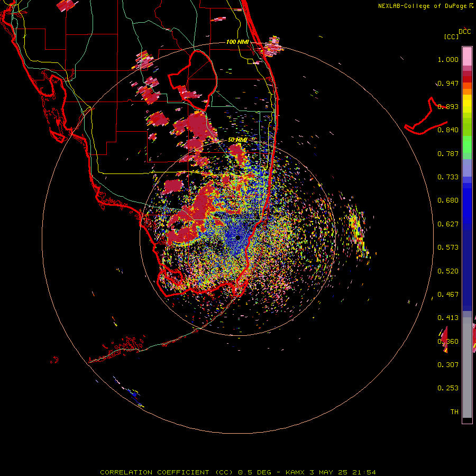
Task: Click the 100 NMI range ring label
Action: coord(237,42)
